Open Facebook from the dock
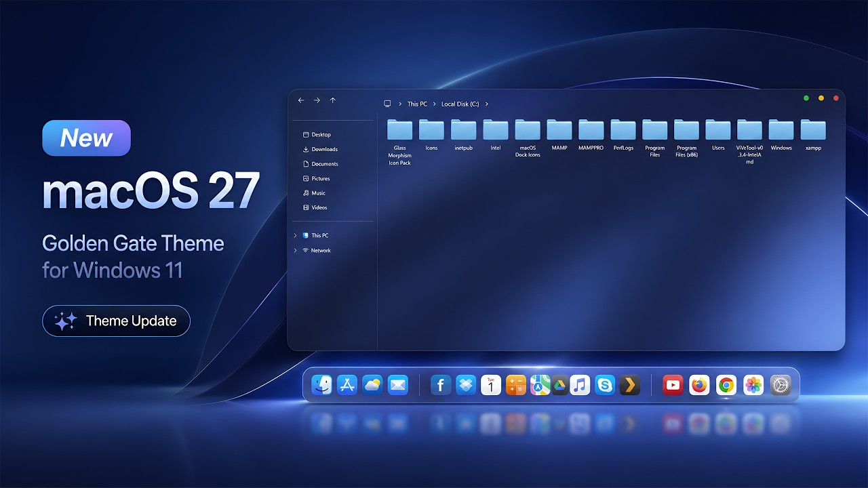The height and width of the screenshot is (488, 868). click(441, 385)
